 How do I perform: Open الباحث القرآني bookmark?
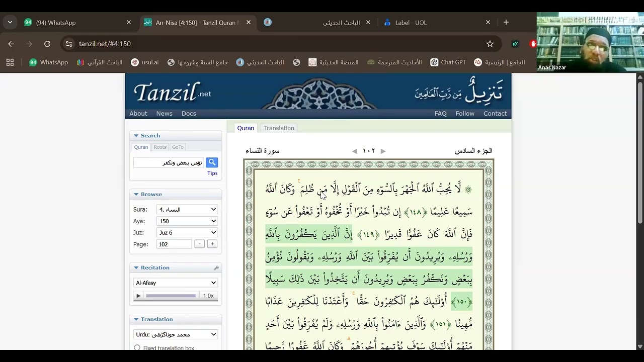pyautogui.click(x=100, y=62)
